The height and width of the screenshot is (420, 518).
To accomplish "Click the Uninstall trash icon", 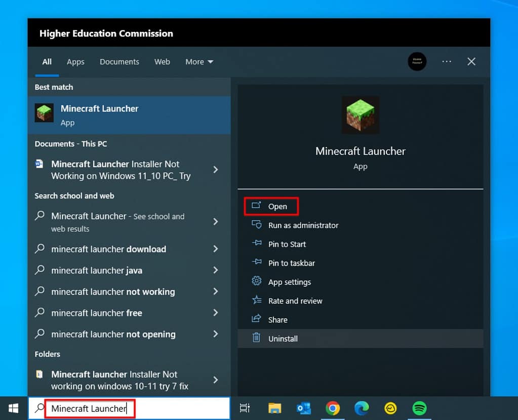I will click(256, 338).
